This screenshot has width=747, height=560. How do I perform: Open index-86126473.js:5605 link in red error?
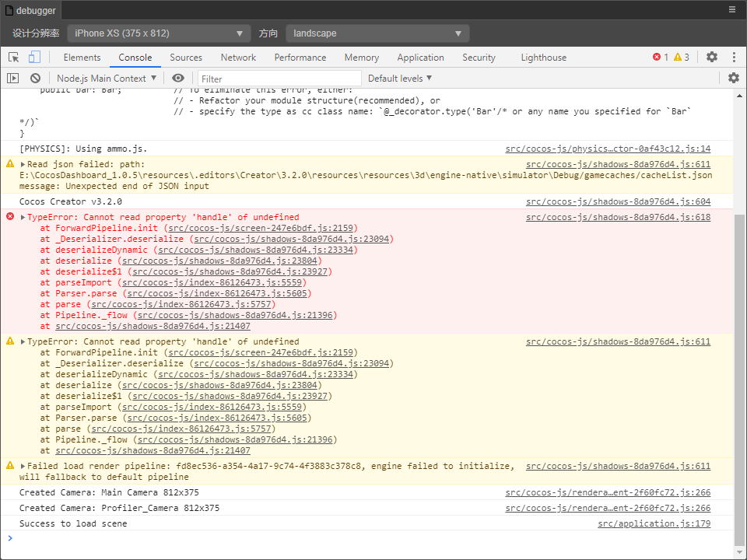click(217, 293)
